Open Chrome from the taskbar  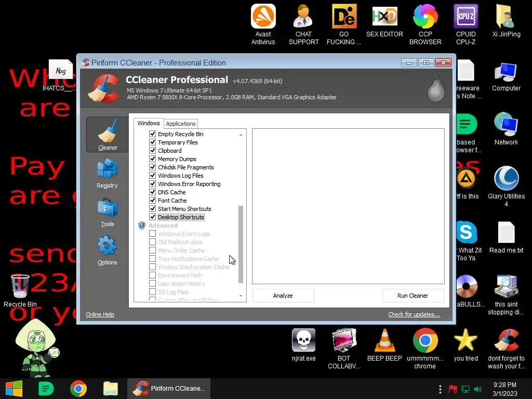point(78,389)
